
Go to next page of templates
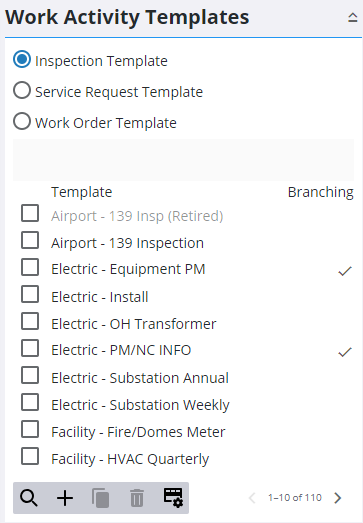coord(338,498)
